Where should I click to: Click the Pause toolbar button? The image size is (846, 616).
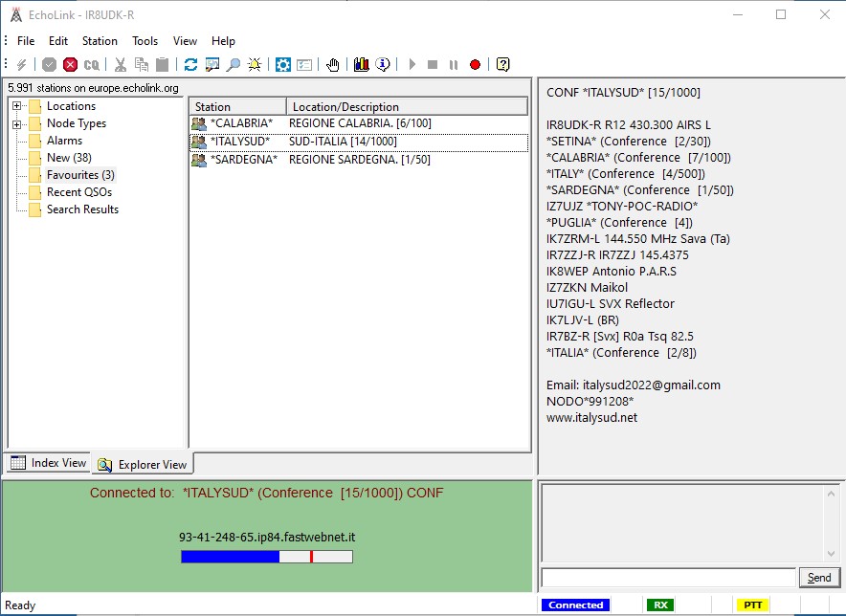point(454,65)
